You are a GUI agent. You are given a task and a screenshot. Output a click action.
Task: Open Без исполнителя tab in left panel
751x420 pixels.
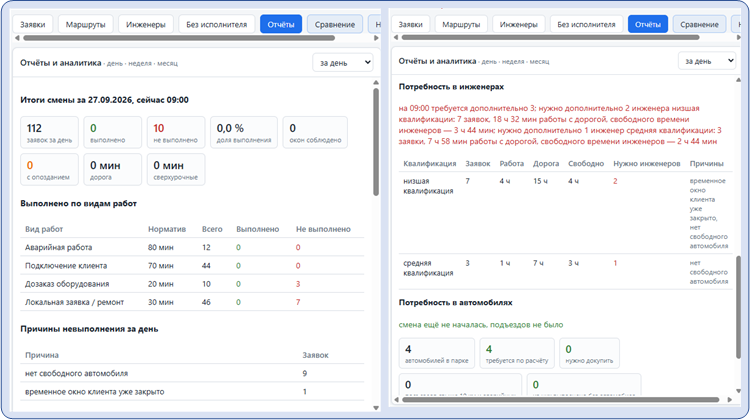pos(216,24)
